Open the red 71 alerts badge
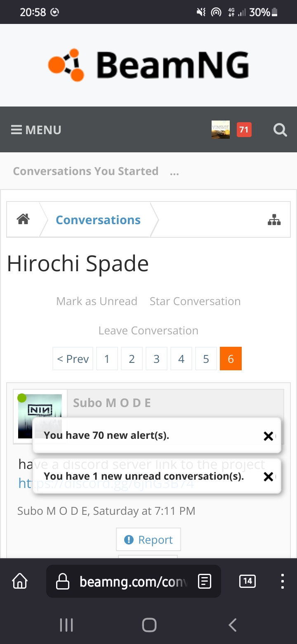 click(x=244, y=130)
